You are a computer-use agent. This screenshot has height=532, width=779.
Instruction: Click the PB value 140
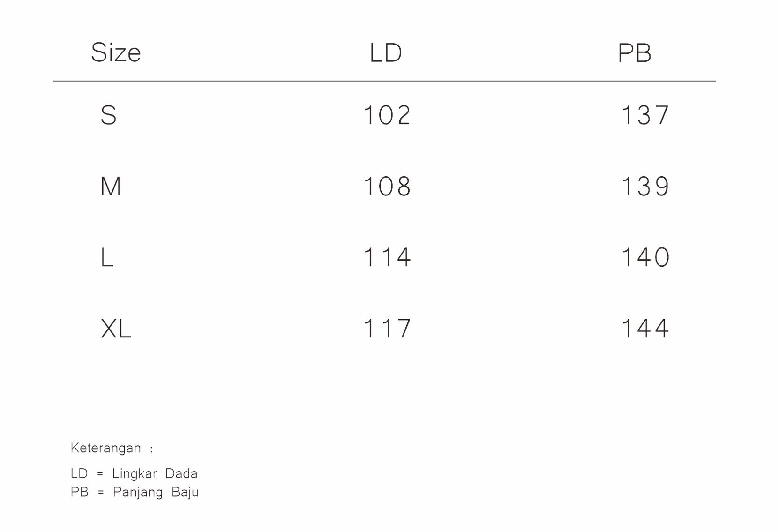tap(645, 257)
